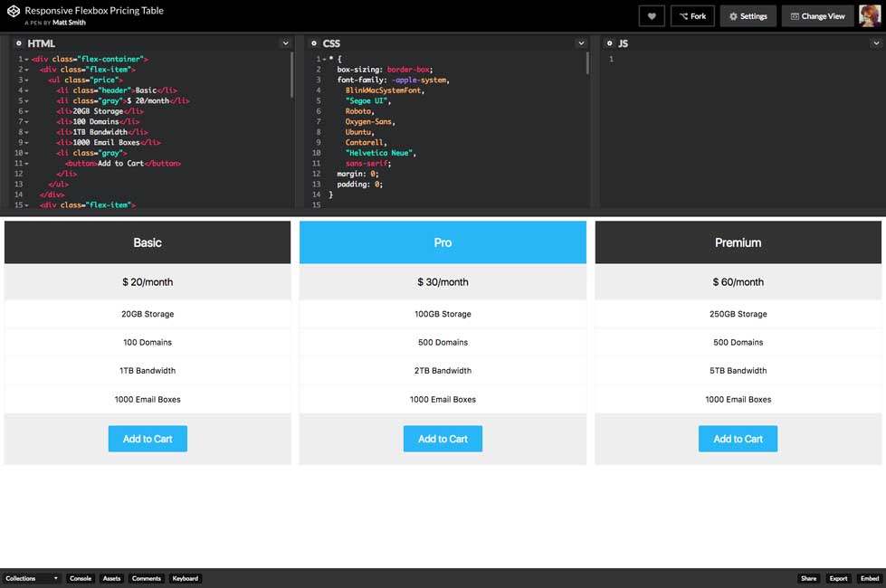Collapse the flex-container div at line 1
The image size is (886, 588).
click(26, 59)
